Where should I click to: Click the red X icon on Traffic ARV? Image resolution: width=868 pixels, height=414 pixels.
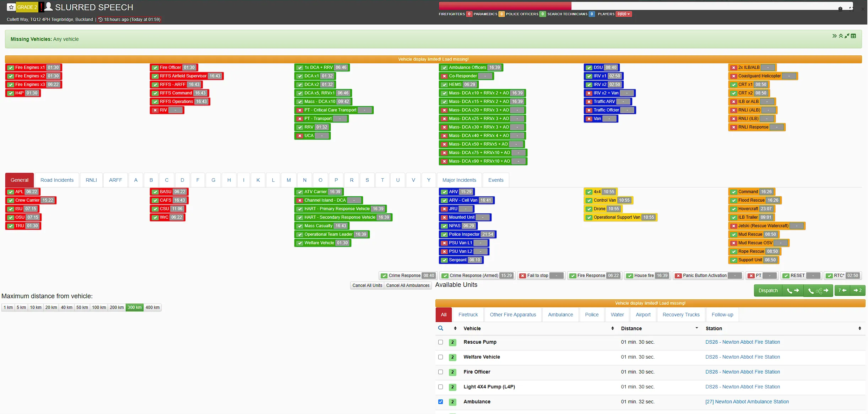pyautogui.click(x=589, y=102)
